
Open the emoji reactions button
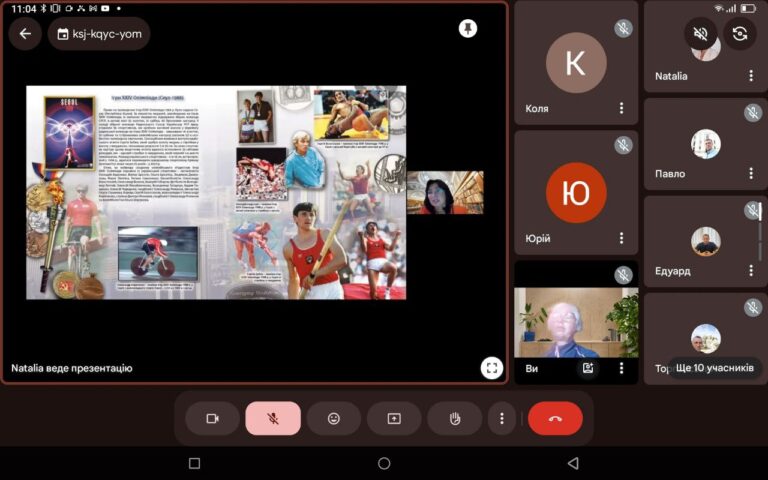click(334, 419)
